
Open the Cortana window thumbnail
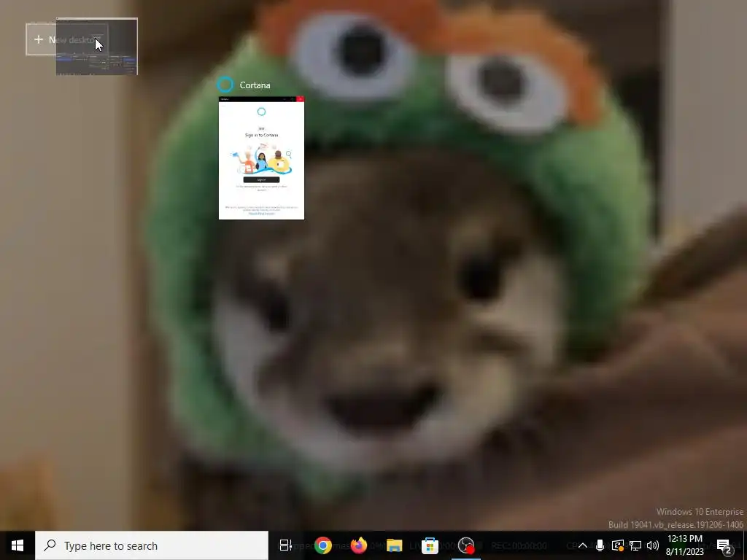pos(261,158)
